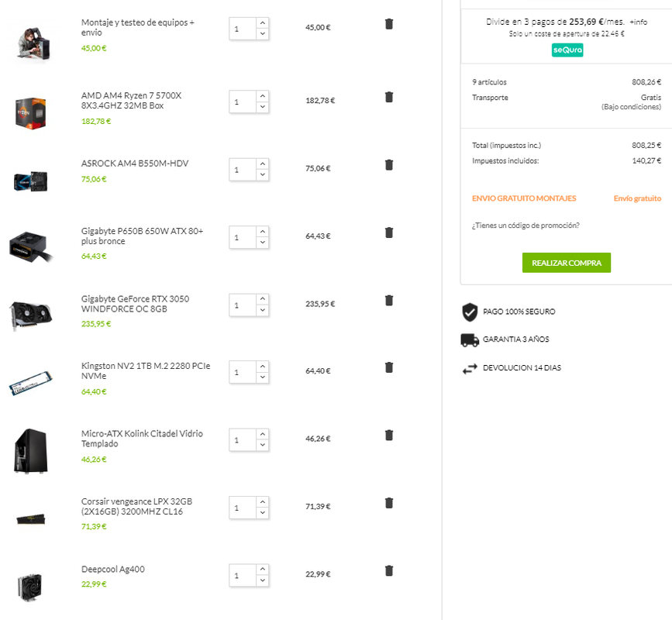Screen dimensions: 672x620
Task: Increase quantity of Corsair Vengeance RAM
Action: (262, 502)
